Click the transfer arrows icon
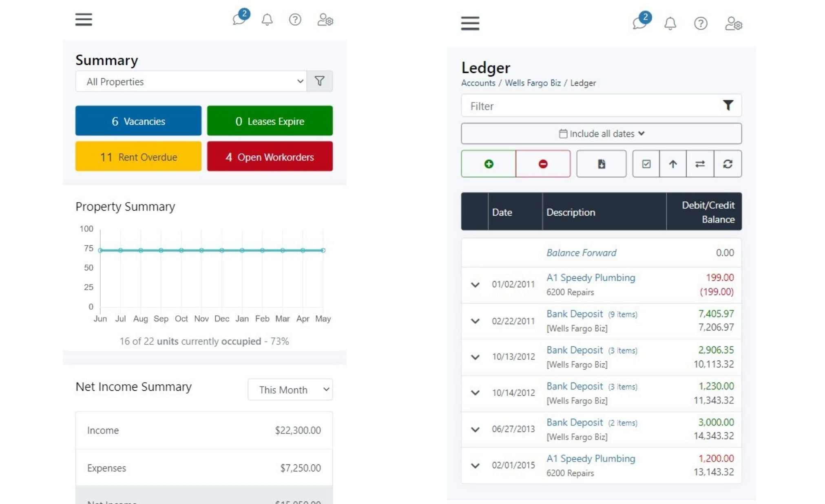Image resolution: width=825 pixels, height=504 pixels. click(x=700, y=164)
